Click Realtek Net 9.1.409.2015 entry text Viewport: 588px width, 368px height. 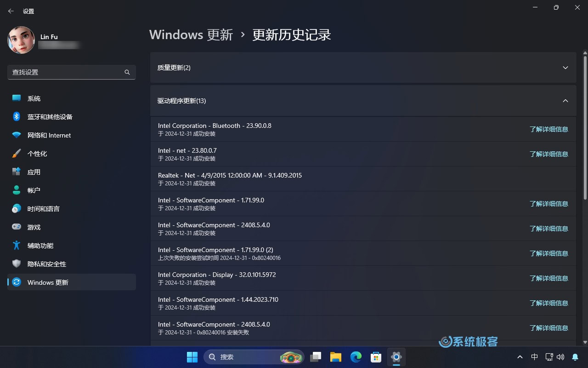[x=230, y=175]
